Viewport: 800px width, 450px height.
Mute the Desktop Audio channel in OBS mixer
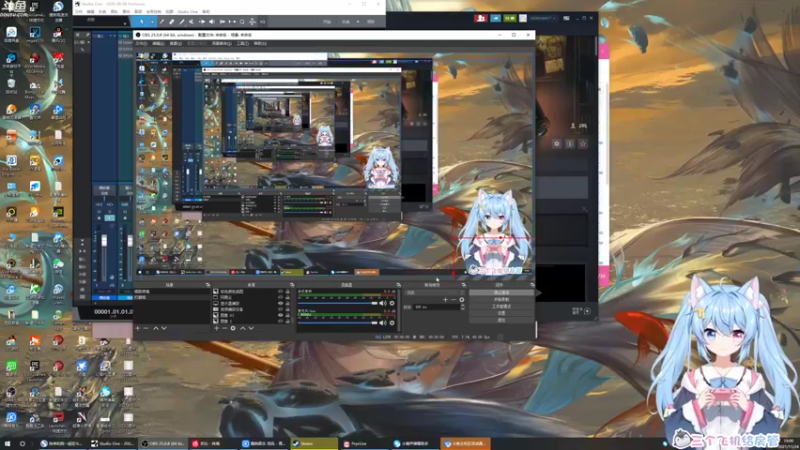383,303
